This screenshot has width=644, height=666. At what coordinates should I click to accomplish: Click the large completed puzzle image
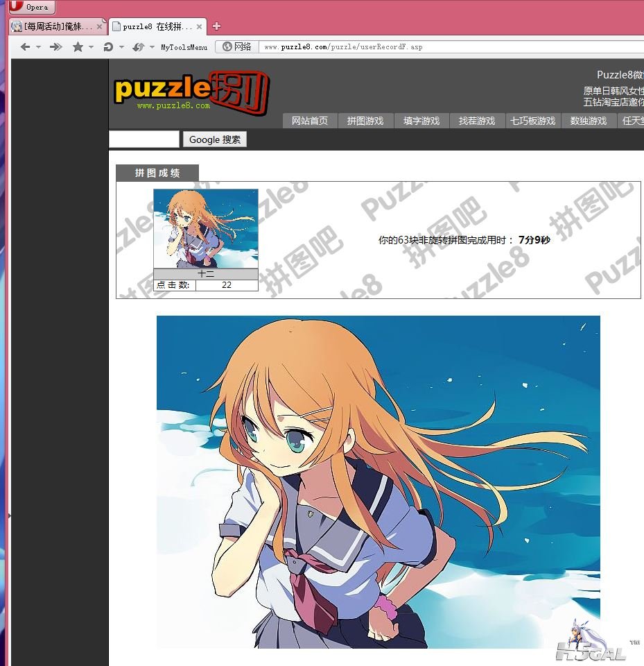coord(378,481)
